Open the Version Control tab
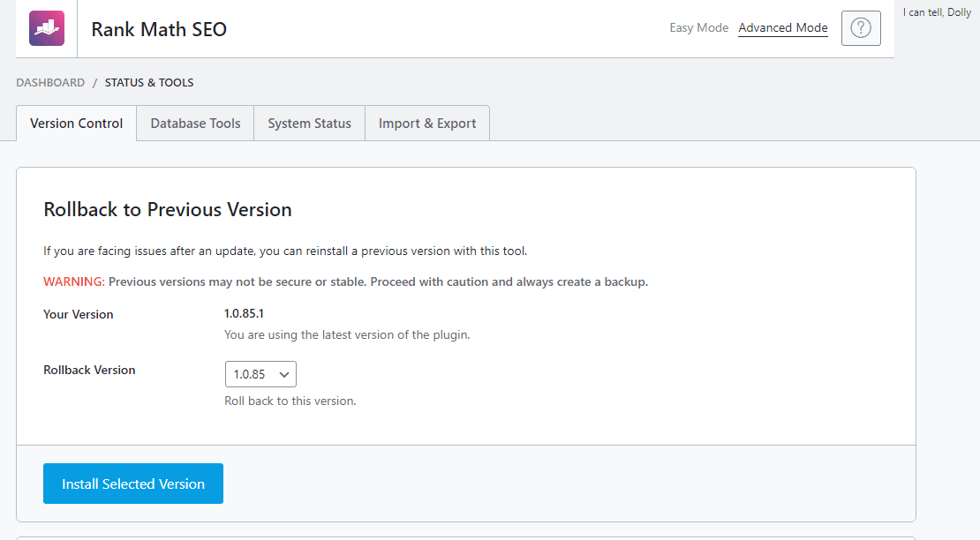980x540 pixels. point(76,123)
